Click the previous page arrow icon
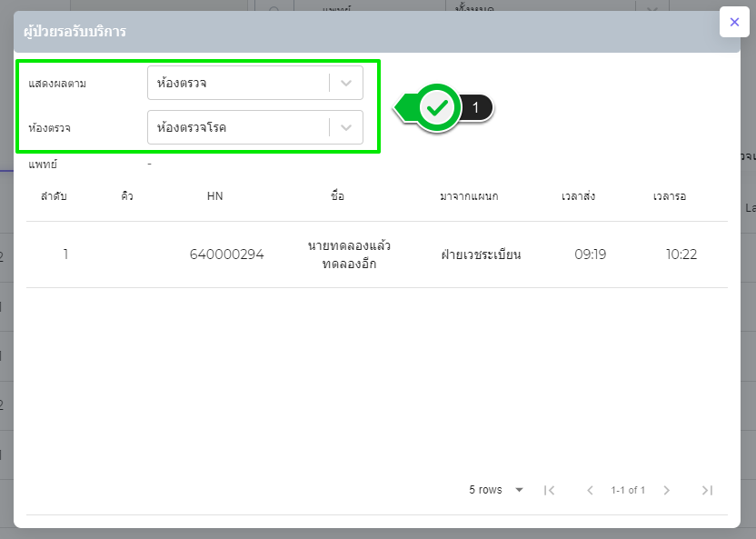The width and height of the screenshot is (756, 539). (591, 490)
